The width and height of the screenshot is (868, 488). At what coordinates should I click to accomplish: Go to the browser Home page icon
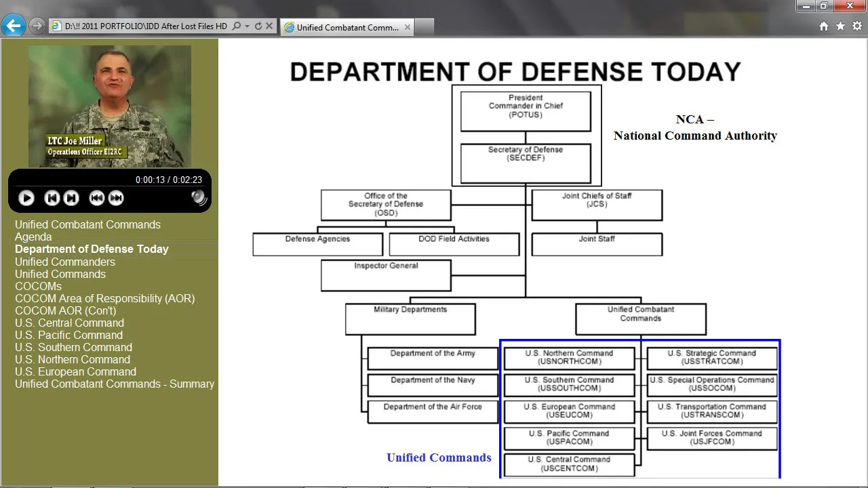tap(824, 26)
